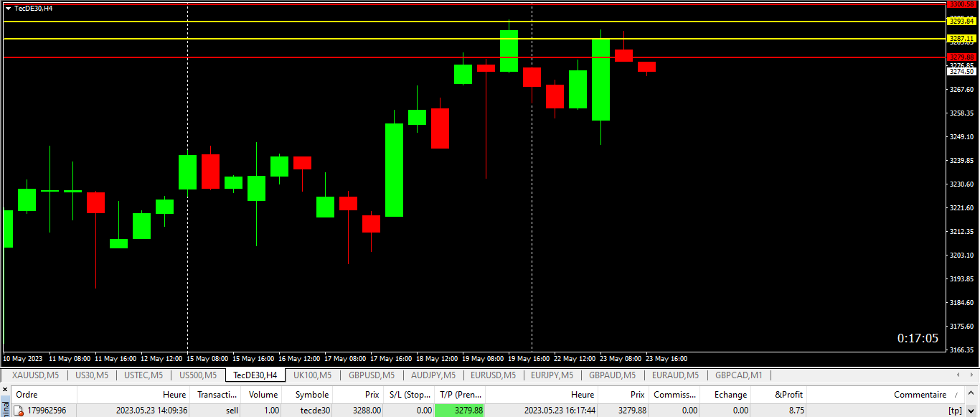Select the US500,M5 chart tab
The image size is (980, 417).
click(x=197, y=375)
